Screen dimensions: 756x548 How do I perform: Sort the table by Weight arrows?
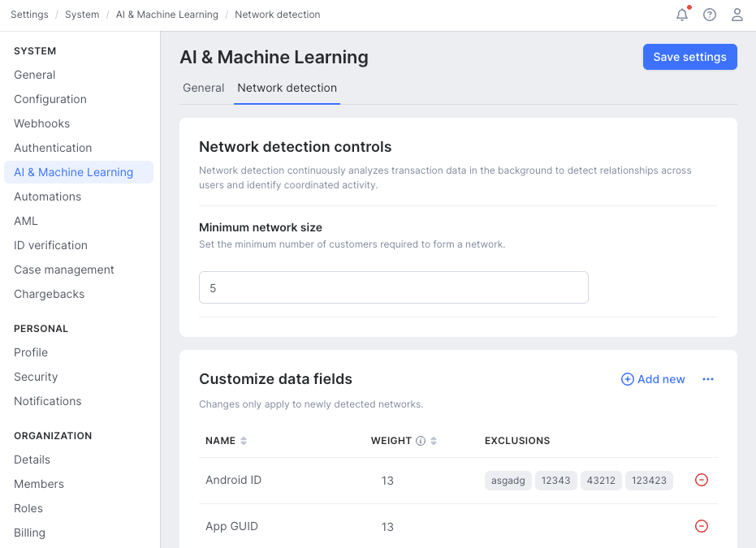(434, 441)
